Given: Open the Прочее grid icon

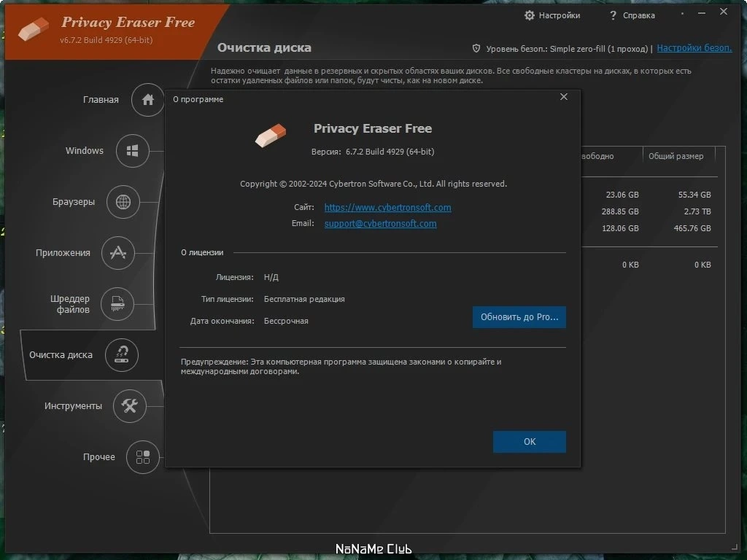Looking at the screenshot, I should [142, 457].
